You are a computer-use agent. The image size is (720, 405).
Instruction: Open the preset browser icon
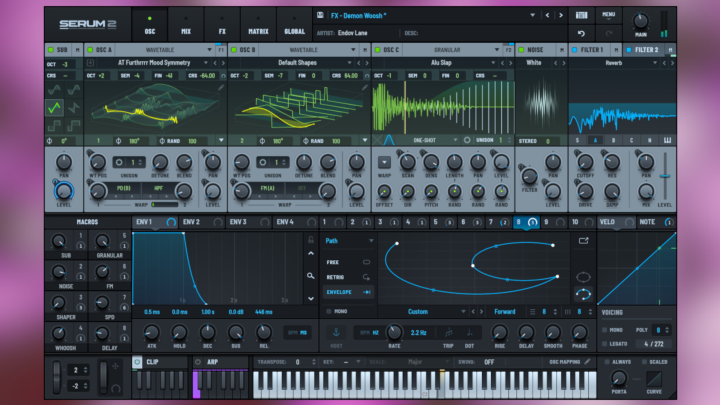click(581, 15)
